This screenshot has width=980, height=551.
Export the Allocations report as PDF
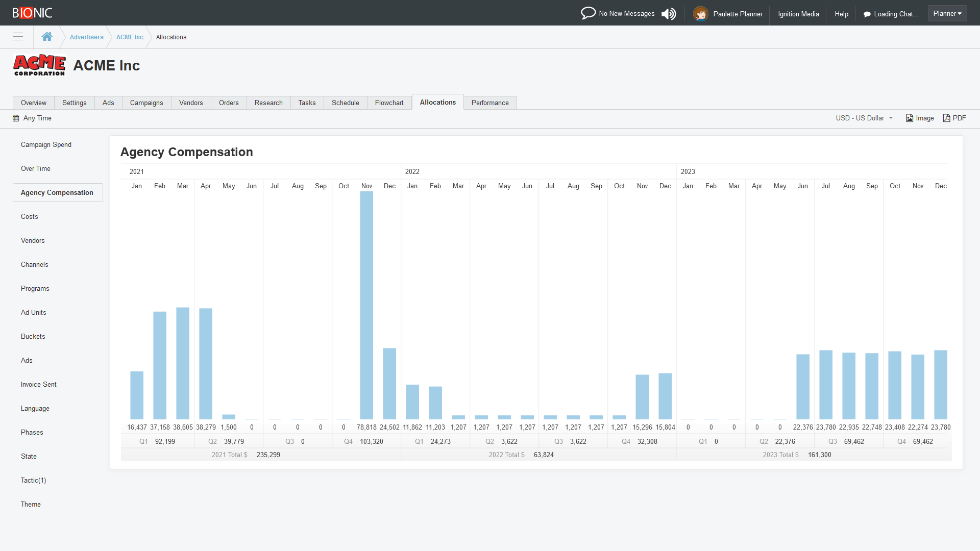954,118
